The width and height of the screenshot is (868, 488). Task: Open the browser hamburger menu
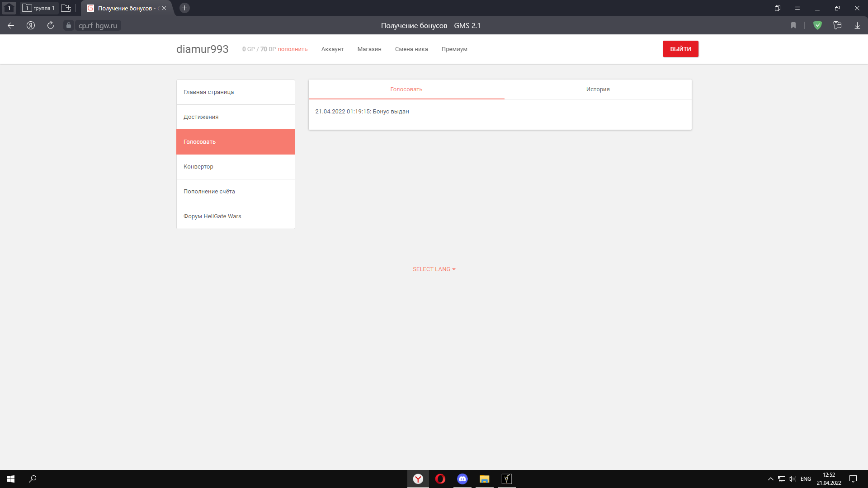click(x=797, y=8)
